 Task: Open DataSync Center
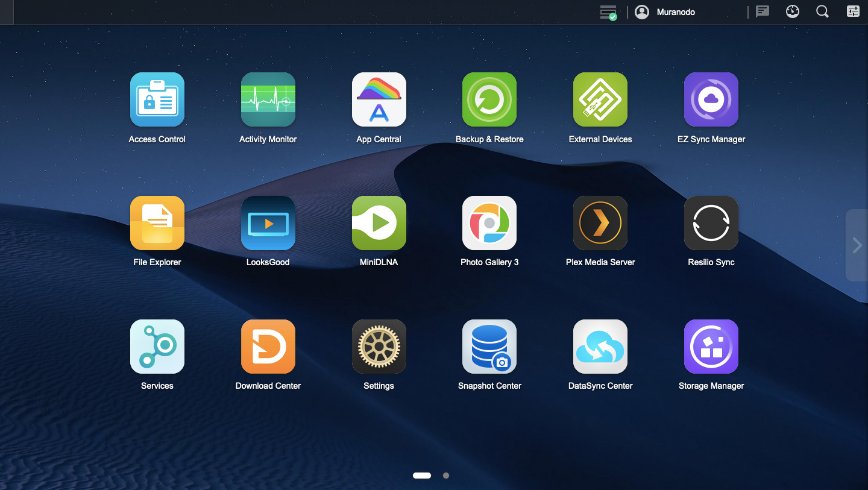pyautogui.click(x=600, y=347)
